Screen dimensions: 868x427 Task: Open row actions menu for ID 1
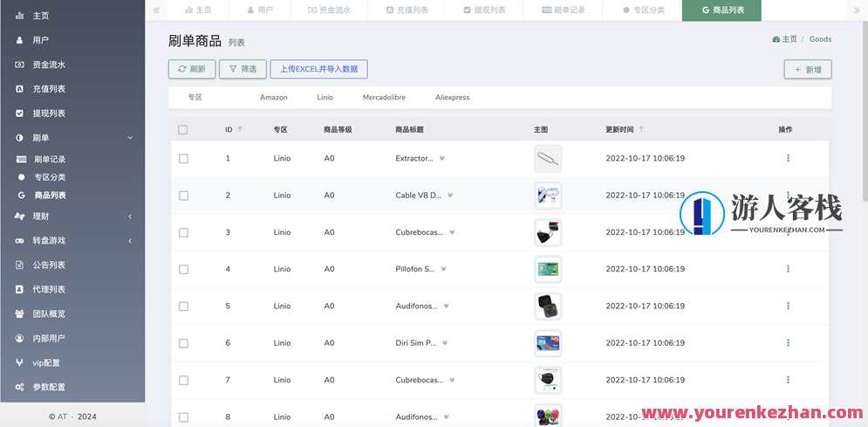coord(788,158)
